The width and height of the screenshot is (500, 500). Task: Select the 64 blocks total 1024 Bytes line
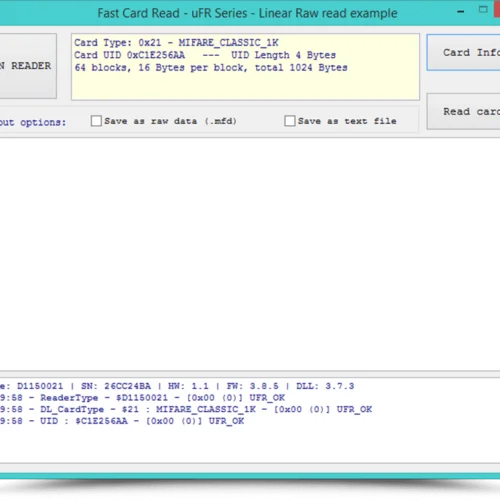211,68
